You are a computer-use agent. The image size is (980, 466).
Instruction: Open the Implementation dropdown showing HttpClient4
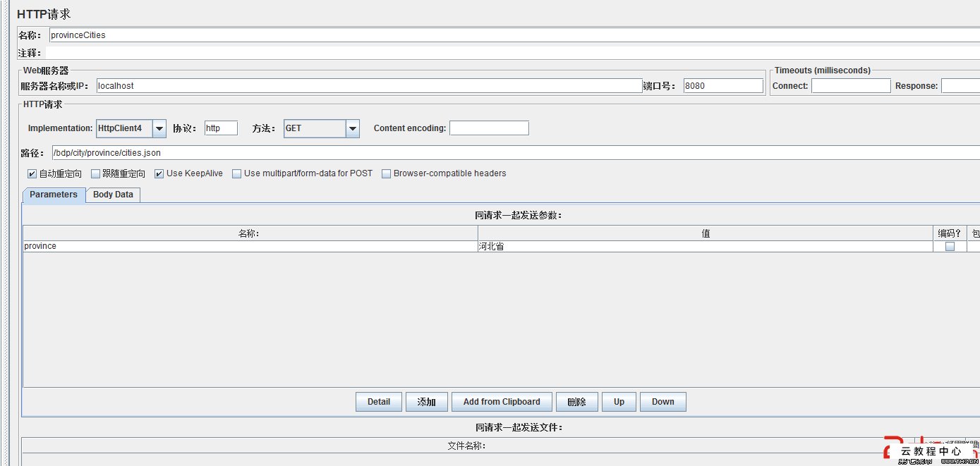click(x=158, y=128)
